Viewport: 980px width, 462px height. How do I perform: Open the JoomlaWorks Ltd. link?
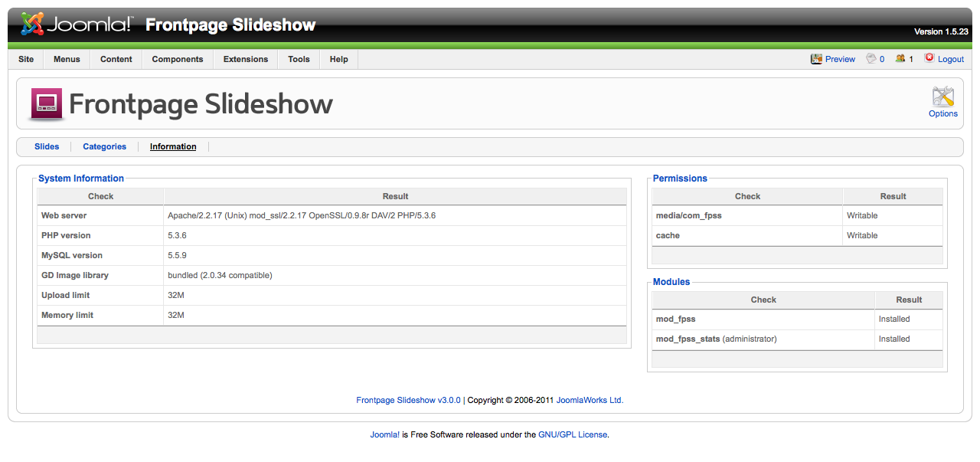590,400
